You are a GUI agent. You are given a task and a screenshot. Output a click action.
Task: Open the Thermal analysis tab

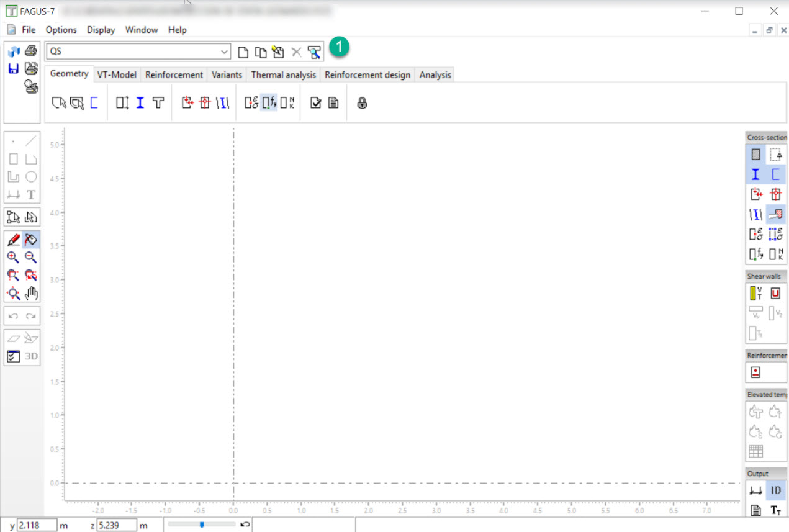(x=283, y=74)
